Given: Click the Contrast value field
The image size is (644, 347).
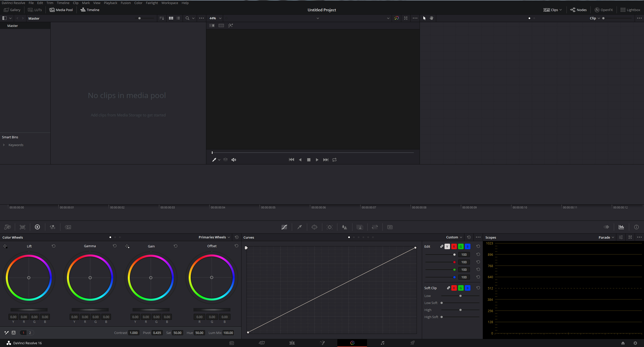Looking at the screenshot, I should pyautogui.click(x=134, y=333).
